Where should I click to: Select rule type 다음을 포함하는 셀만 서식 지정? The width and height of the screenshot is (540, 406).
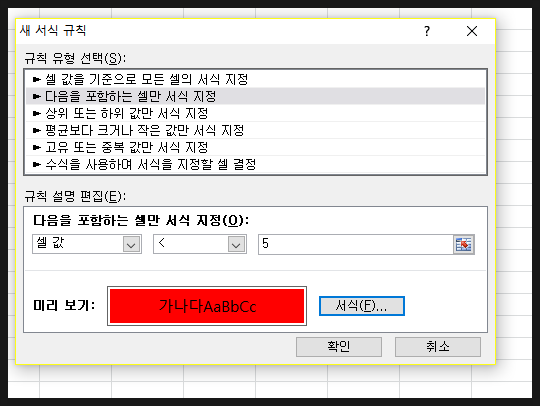(x=256, y=96)
